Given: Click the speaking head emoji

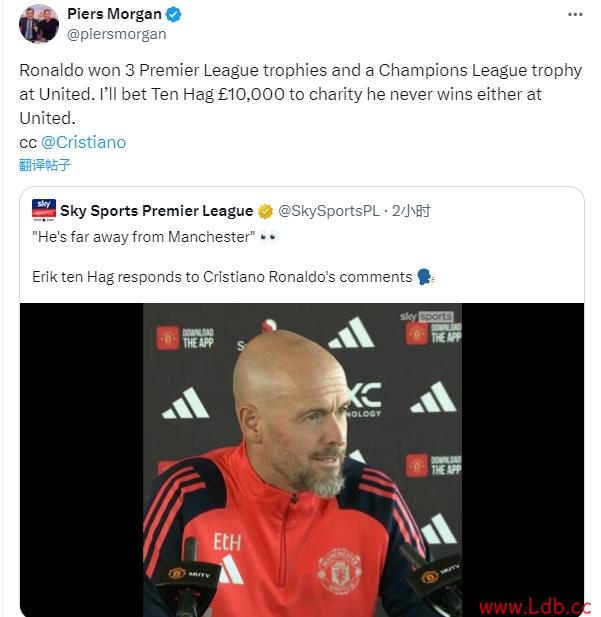Looking at the screenshot, I should point(425,277).
